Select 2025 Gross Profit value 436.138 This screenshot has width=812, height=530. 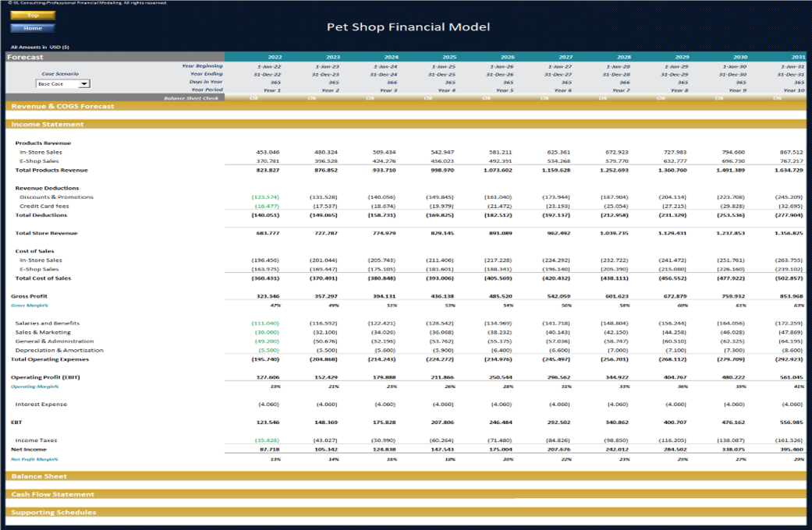(x=442, y=296)
